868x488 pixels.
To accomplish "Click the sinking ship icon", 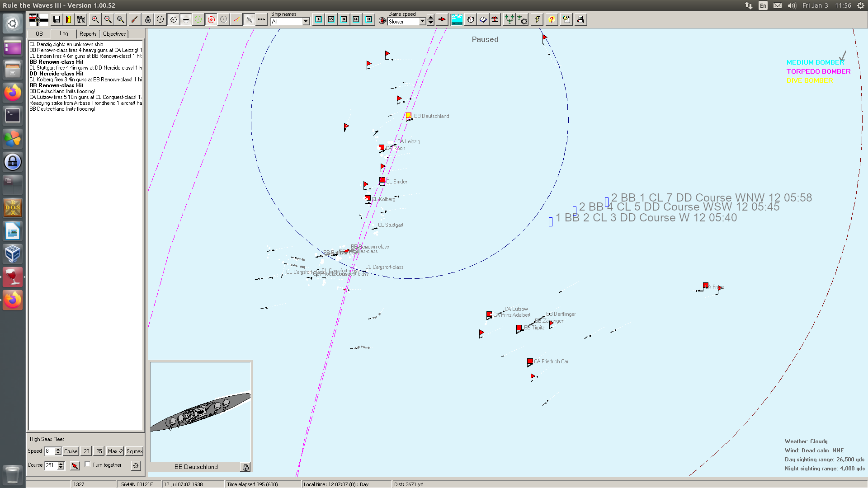I will (x=495, y=19).
